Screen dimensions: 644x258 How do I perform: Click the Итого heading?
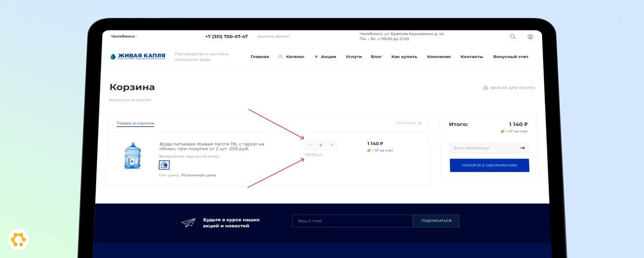tap(458, 124)
